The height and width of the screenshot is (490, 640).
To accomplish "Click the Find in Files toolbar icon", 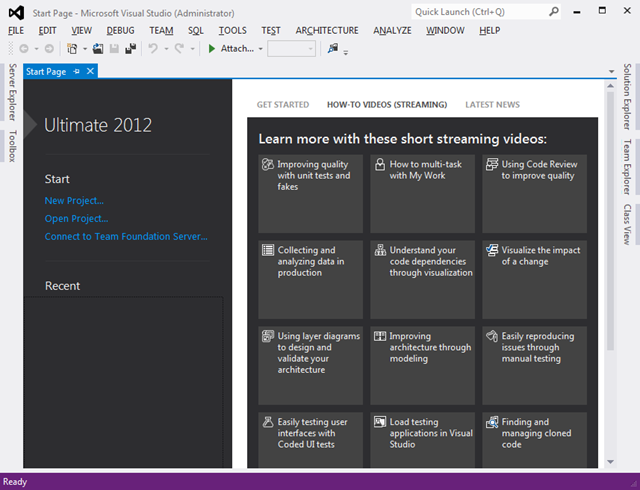I will pos(332,48).
